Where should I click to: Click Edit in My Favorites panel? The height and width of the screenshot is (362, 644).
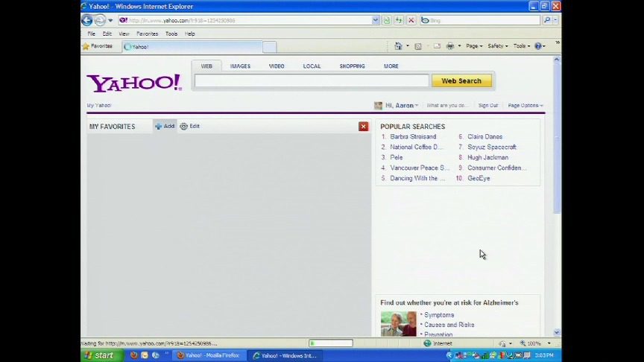[190, 126]
